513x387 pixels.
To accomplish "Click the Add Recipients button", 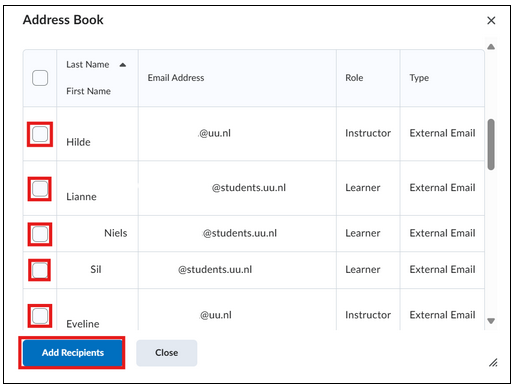I will pyautogui.click(x=72, y=353).
